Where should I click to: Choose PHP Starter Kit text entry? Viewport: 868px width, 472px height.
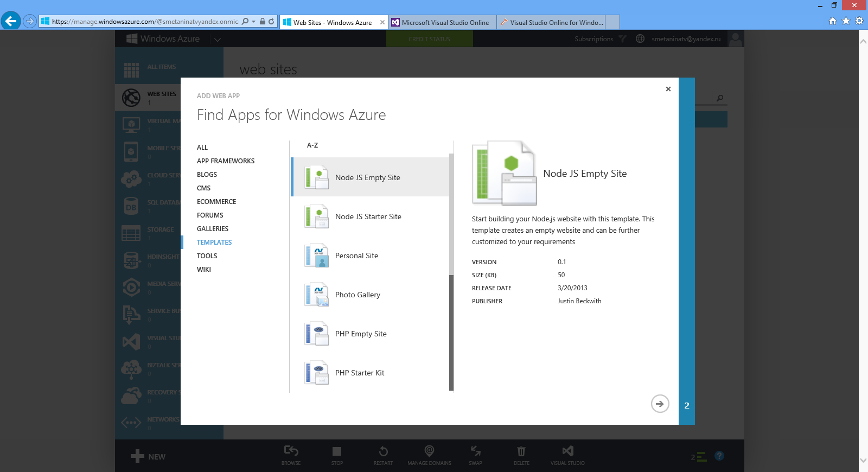(x=360, y=373)
